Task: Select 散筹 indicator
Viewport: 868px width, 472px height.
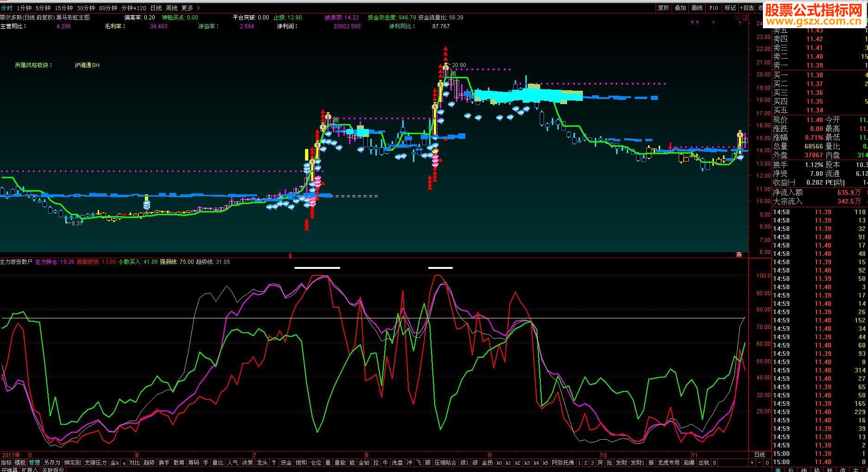Action: point(179,463)
